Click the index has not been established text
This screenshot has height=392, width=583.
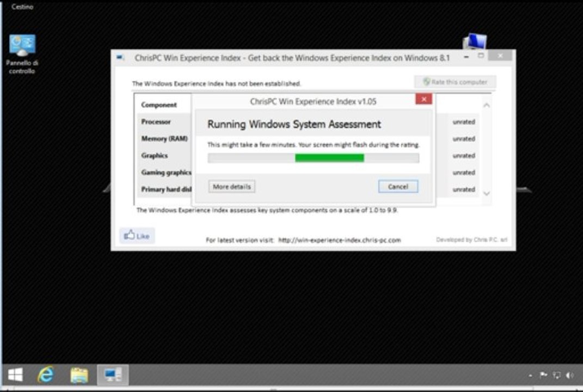coord(217,84)
